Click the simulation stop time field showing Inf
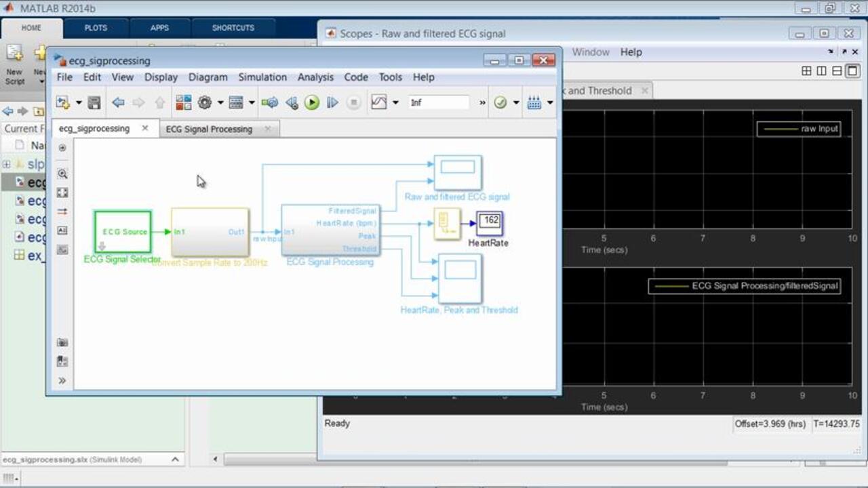This screenshot has height=488, width=868. coord(438,103)
